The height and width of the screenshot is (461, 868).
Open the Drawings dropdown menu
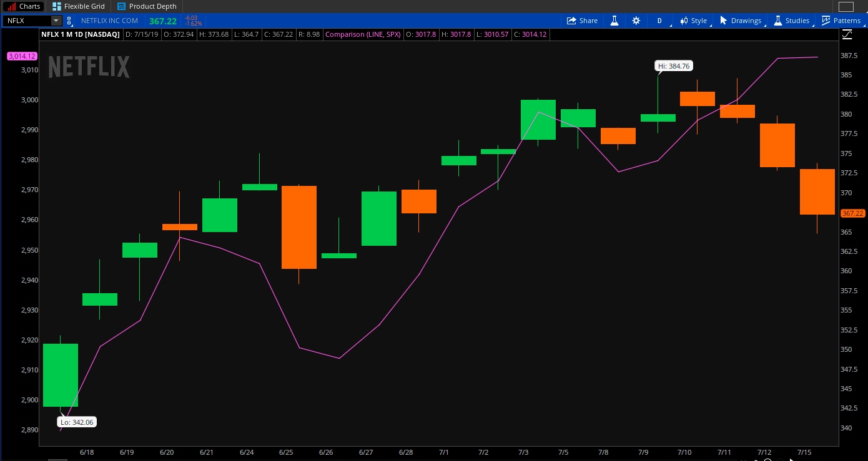click(x=741, y=21)
